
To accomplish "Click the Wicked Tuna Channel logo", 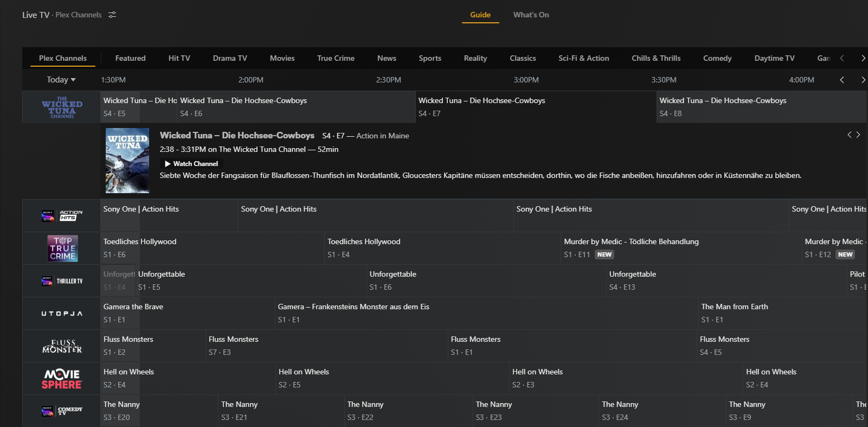I will (62, 107).
